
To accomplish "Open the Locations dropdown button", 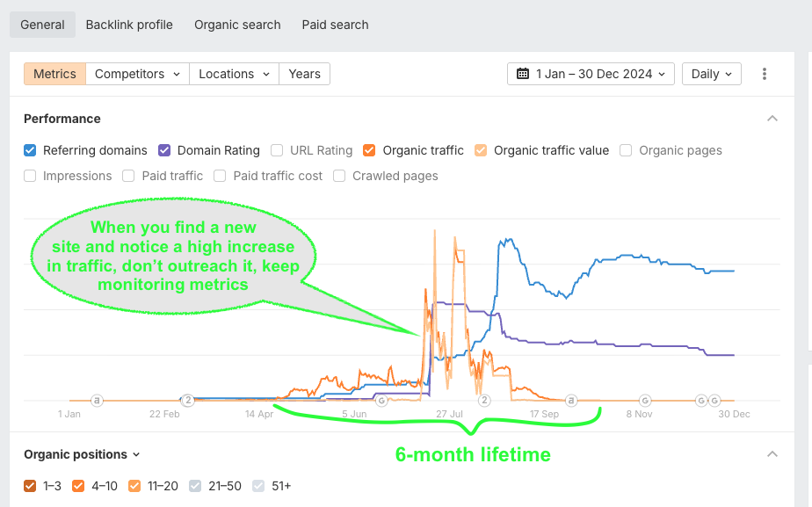I will click(234, 74).
